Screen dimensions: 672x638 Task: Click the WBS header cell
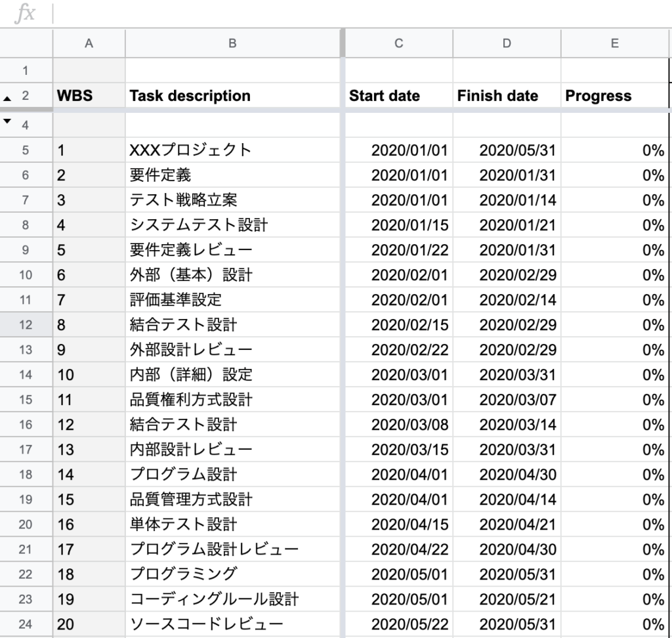pyautogui.click(x=89, y=95)
